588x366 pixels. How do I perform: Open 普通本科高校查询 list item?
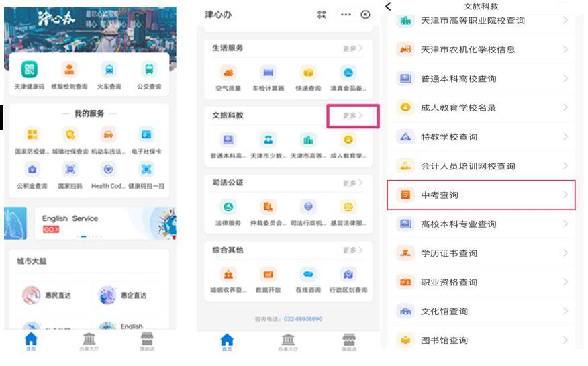pyautogui.click(x=481, y=79)
